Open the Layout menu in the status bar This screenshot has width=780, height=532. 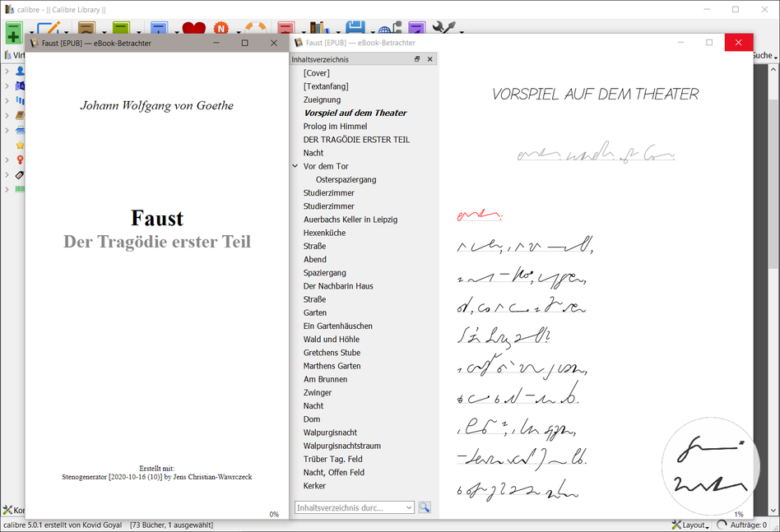pyautogui.click(x=689, y=525)
